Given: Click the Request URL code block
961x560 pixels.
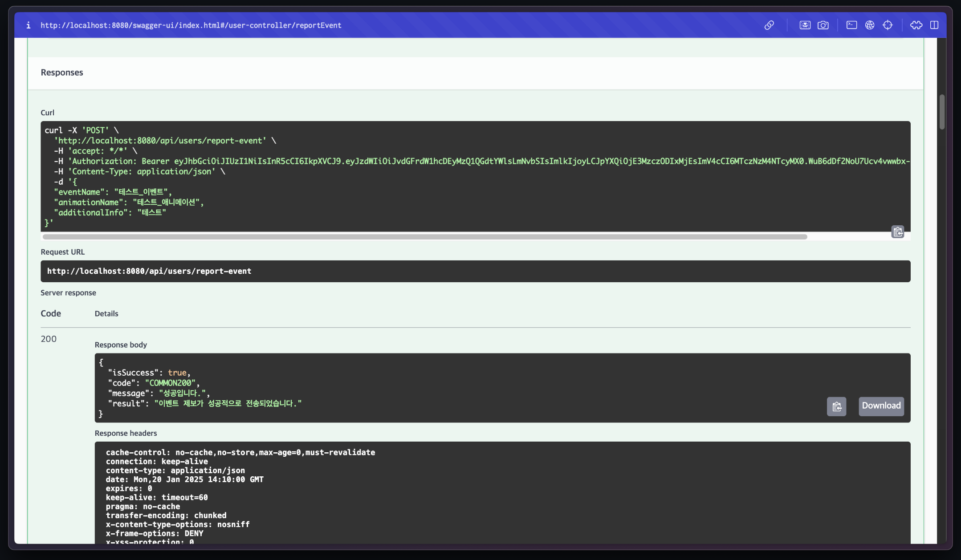Looking at the screenshot, I should click(475, 271).
